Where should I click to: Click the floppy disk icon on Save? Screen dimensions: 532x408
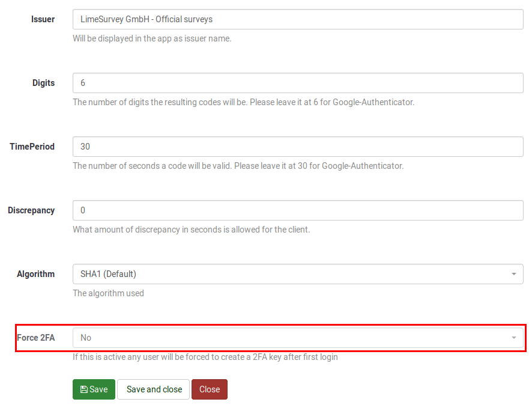tap(84, 389)
